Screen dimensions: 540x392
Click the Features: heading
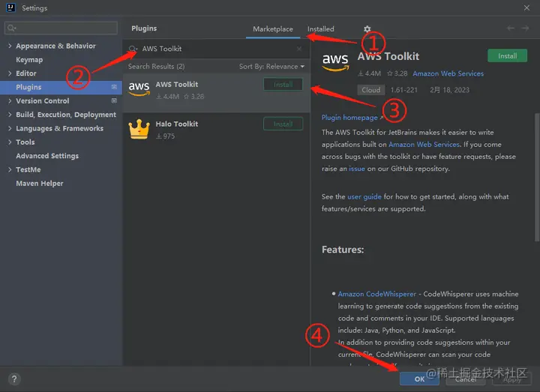(343, 250)
